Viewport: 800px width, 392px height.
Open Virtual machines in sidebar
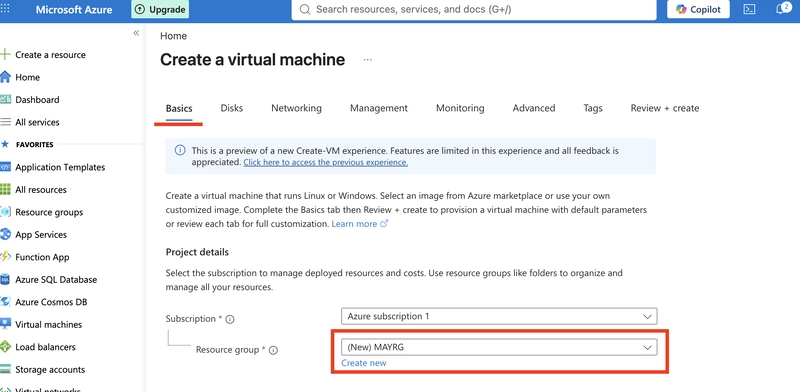pos(48,324)
